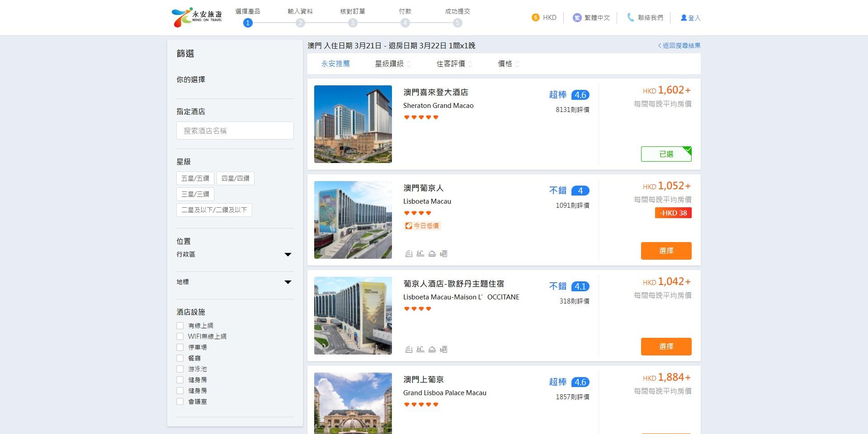
Task: Open language settings via the 繁體中文 icon
Action: [576, 18]
